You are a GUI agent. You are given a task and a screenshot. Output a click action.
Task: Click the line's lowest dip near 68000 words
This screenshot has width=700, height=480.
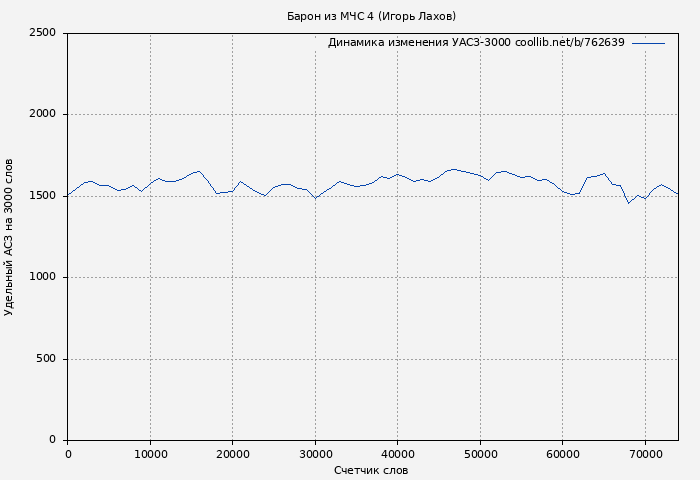(x=629, y=203)
